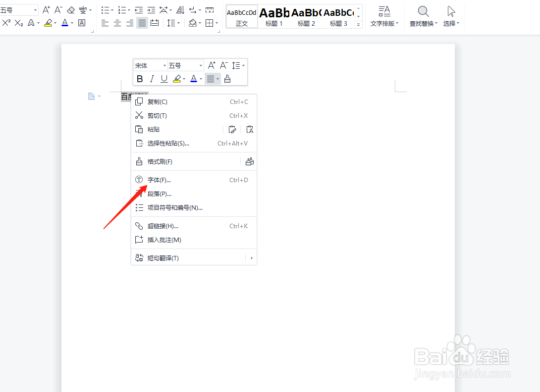Open 项目符号和编号(N) dialog
The image size is (540, 392).
coord(194,207)
